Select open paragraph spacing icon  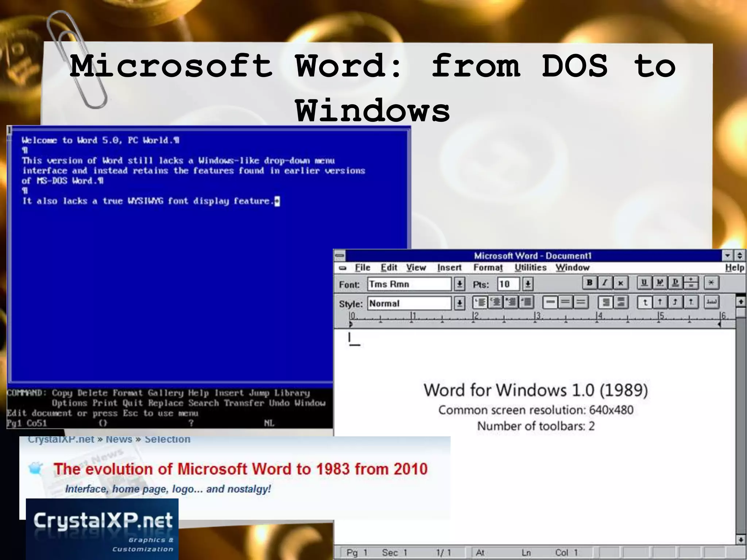tap(621, 302)
